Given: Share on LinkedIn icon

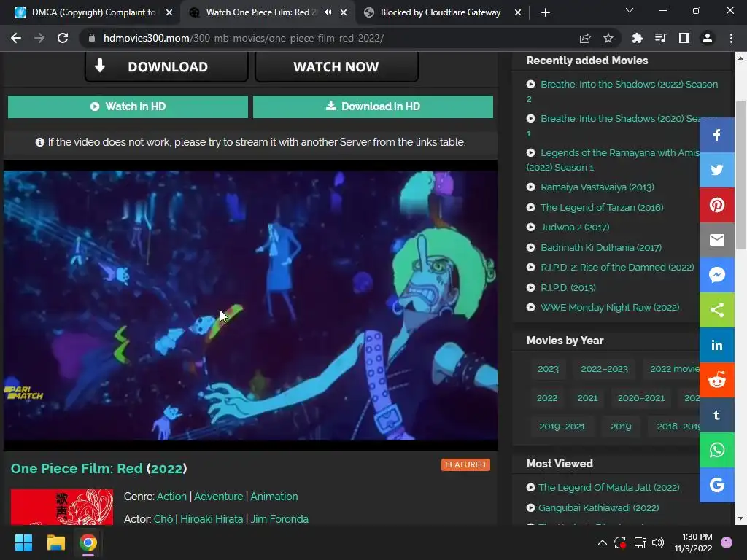Looking at the screenshot, I should coord(716,345).
